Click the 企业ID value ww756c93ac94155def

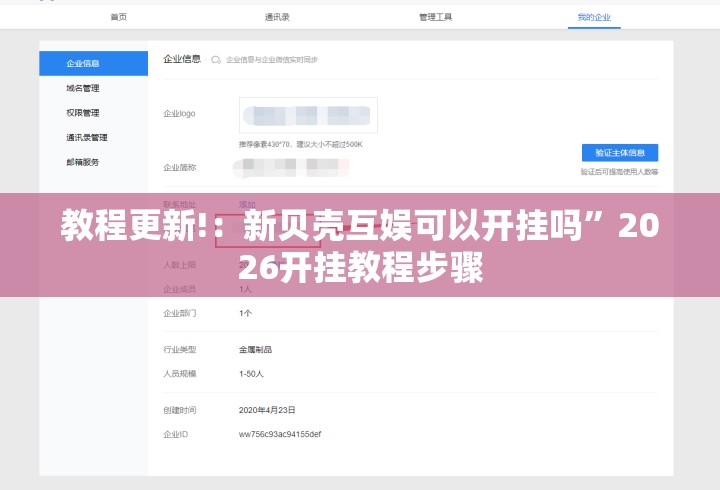click(x=280, y=434)
